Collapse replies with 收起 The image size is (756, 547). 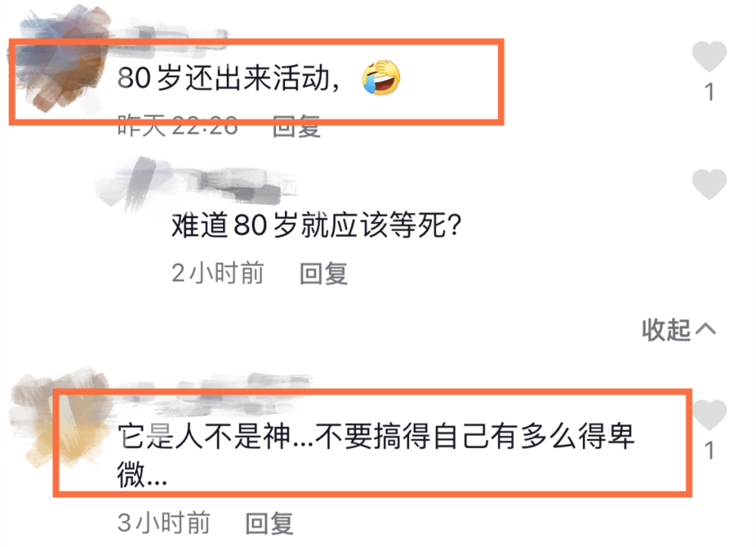click(666, 329)
